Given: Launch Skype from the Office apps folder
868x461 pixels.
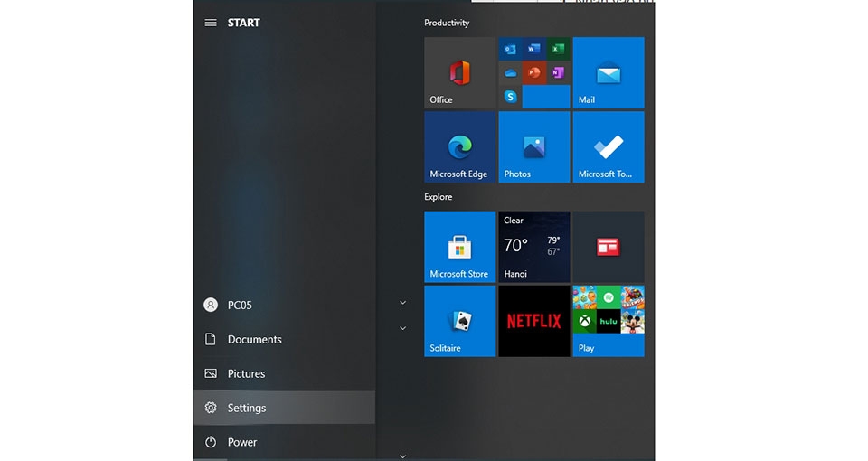Looking at the screenshot, I should 510,97.
